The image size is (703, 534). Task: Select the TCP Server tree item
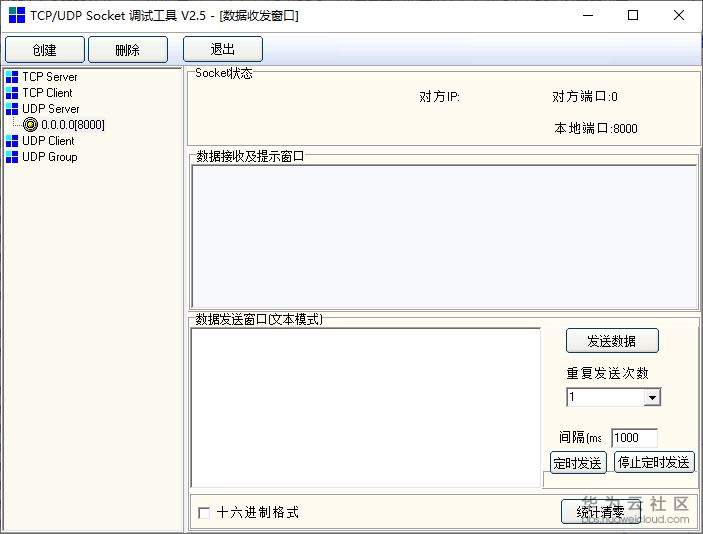(x=50, y=77)
